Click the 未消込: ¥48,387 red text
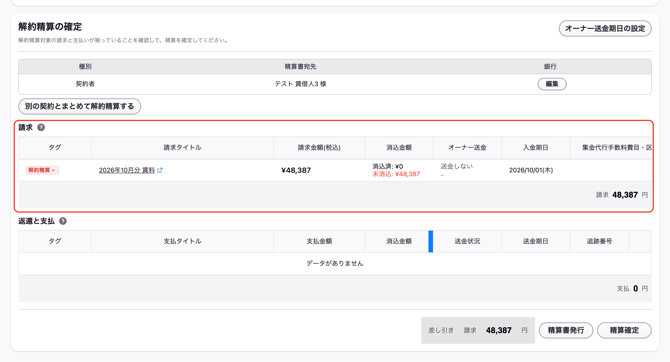This screenshot has width=670, height=362. tap(396, 174)
